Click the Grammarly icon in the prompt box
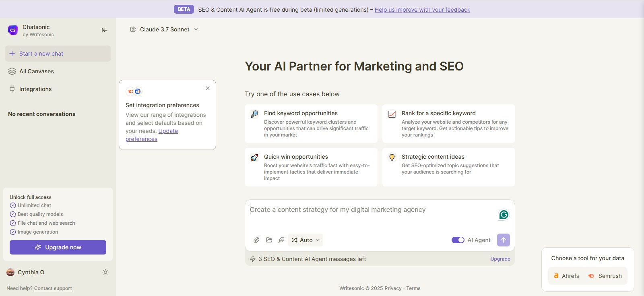The width and height of the screenshot is (644, 296). [504, 215]
